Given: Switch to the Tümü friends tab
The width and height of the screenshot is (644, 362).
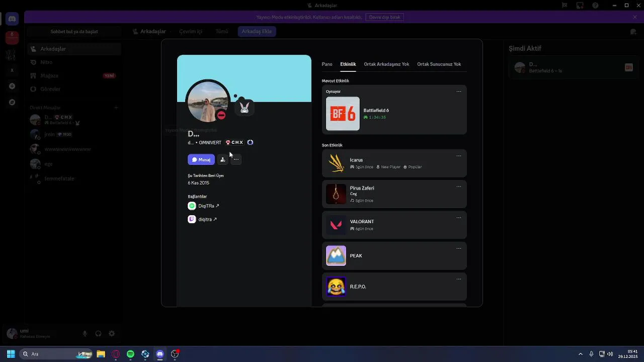Looking at the screenshot, I should tap(222, 31).
